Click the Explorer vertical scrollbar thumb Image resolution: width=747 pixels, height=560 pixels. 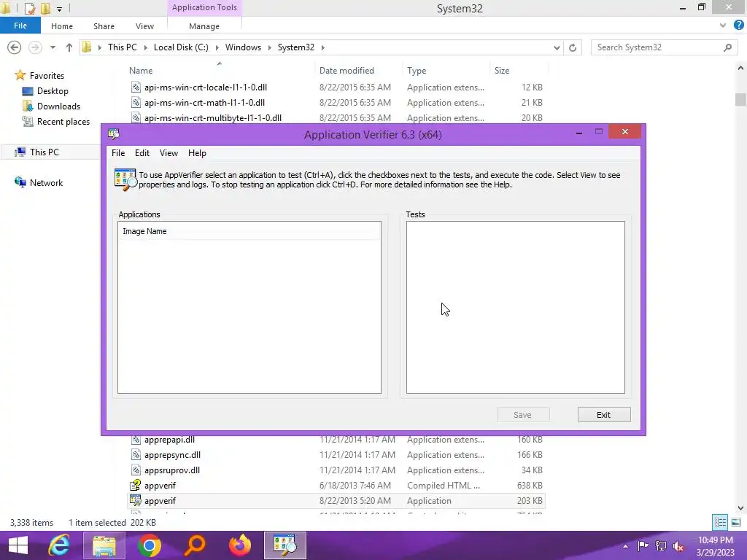tap(740, 99)
